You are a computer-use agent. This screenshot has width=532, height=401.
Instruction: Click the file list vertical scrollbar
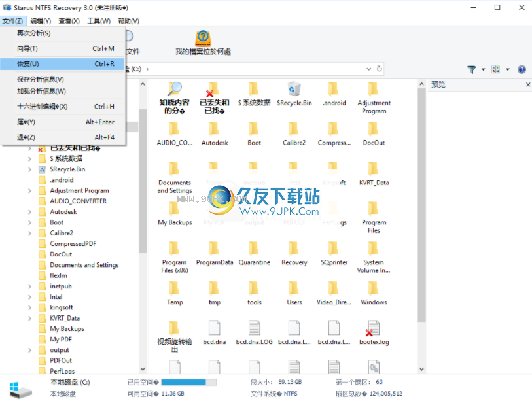(421, 205)
